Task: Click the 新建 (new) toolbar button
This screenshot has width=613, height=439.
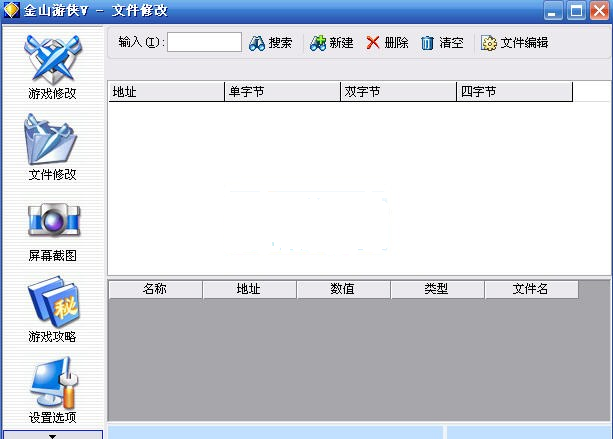Action: point(331,43)
